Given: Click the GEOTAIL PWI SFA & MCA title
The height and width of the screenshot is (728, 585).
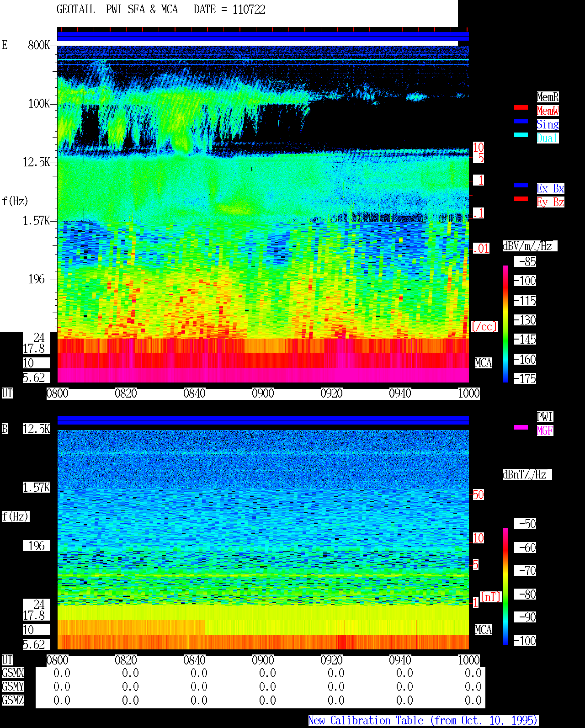Looking at the screenshot, I should coord(117,10).
